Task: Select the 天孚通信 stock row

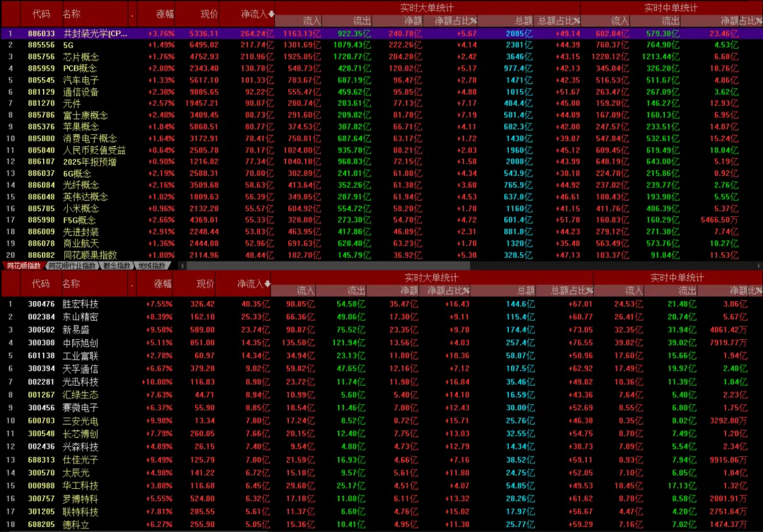Action: pyautogui.click(x=381, y=369)
